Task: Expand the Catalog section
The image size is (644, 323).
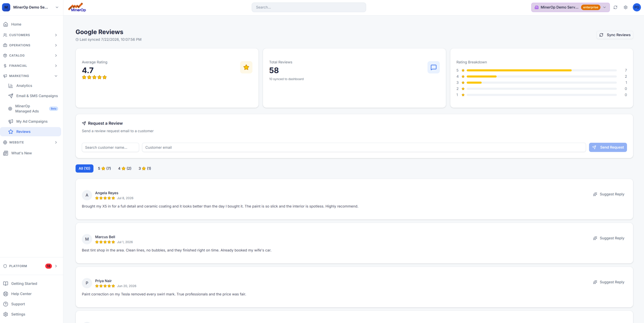Action: pos(31,55)
